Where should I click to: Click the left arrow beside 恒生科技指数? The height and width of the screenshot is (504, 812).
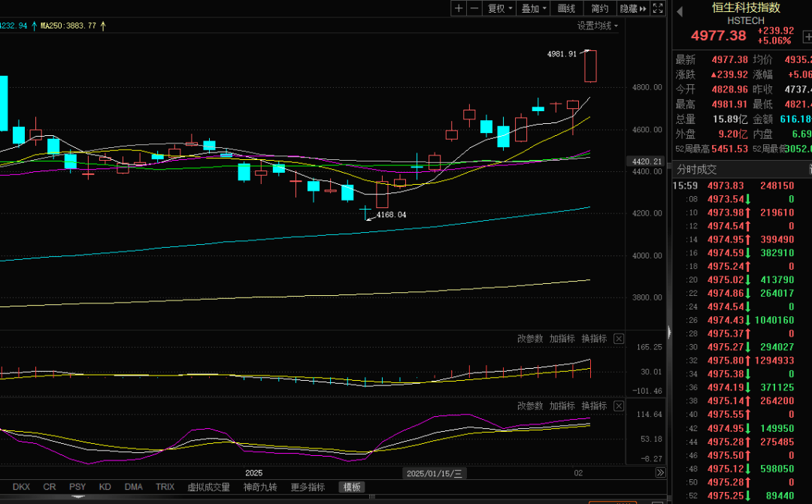point(680,11)
